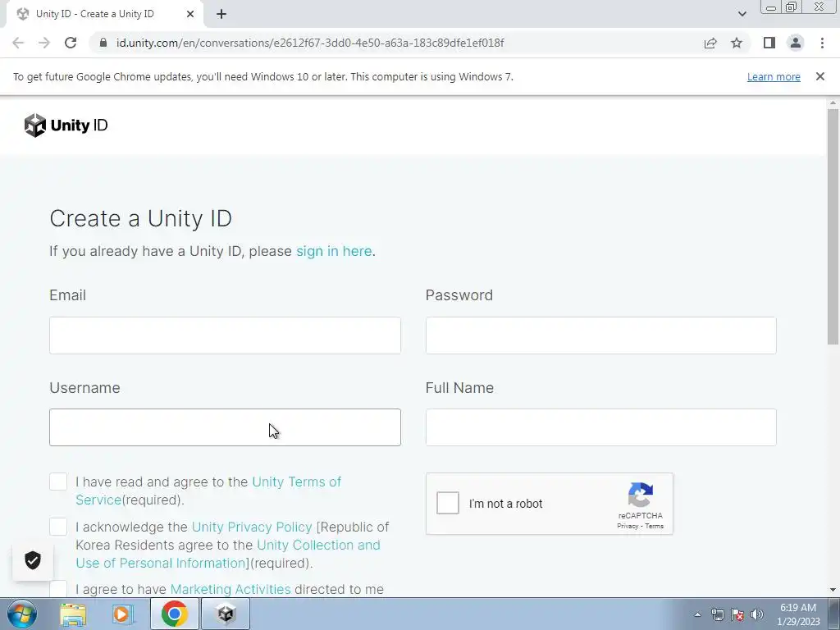
Task: Open Unity Hub from taskbar
Action: pos(226,614)
